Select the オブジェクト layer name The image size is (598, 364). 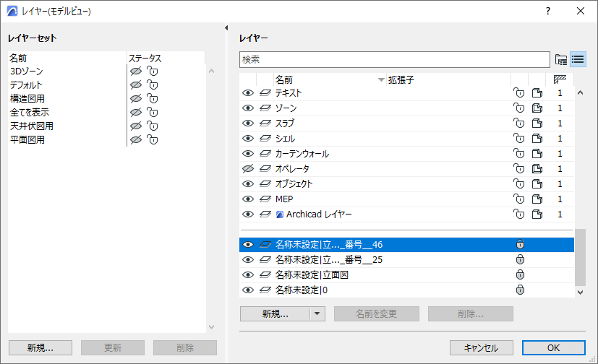pyautogui.click(x=294, y=184)
